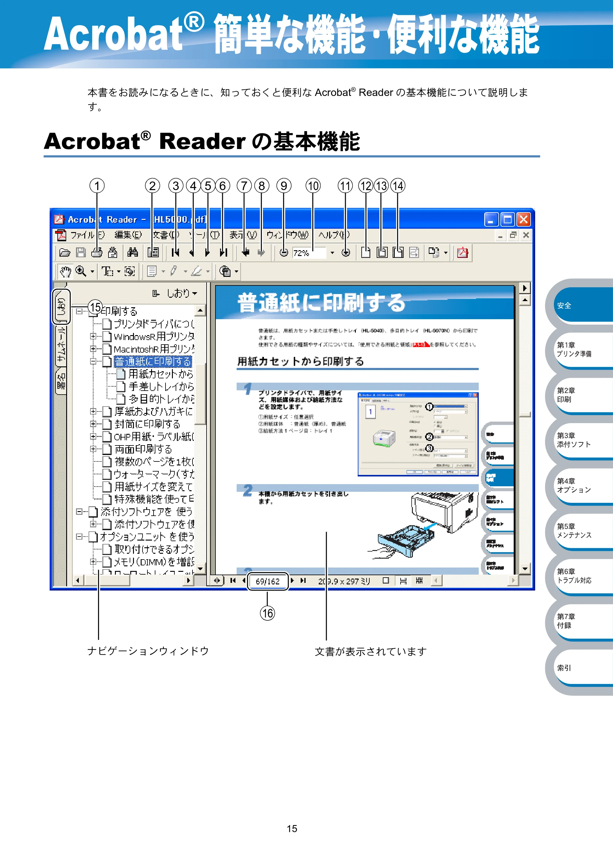Screen dimensions: 613x868
Task: Switch to the 署名 side tab
Action: pos(61,381)
